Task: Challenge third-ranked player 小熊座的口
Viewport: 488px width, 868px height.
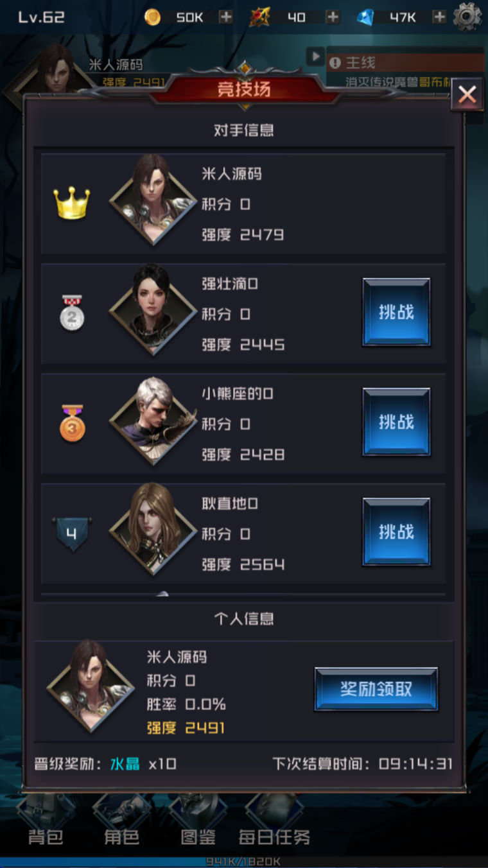Action: point(396,422)
